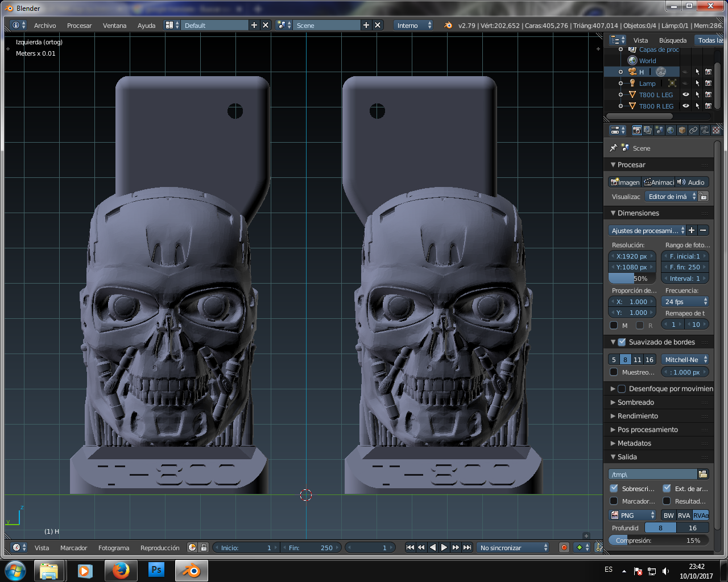The width and height of the screenshot is (728, 582).
Task: Enable the Muestreo checkbox
Action: (x=614, y=372)
